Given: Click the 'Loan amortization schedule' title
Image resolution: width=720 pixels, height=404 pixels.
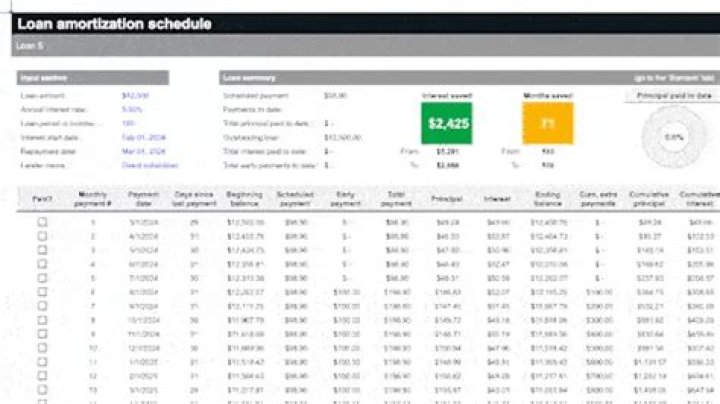Looking at the screenshot, I should click(114, 23).
